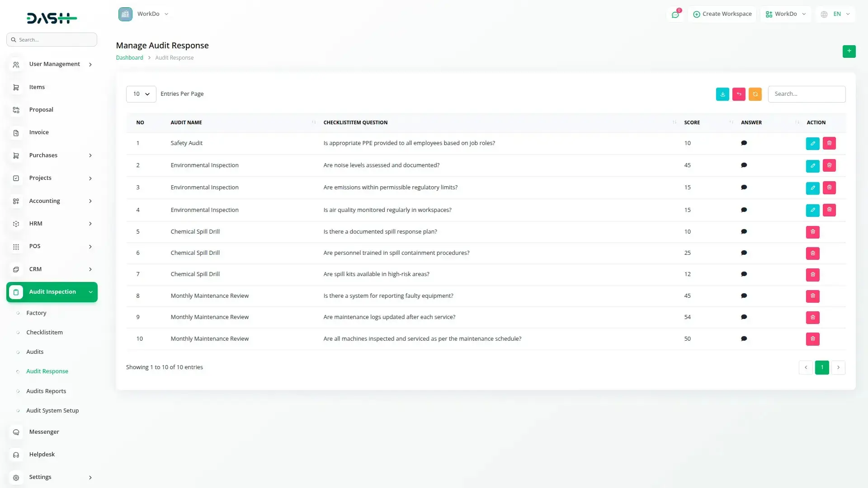The image size is (868, 488).
Task: Click the Dashboard breadcrumb link
Action: (129, 58)
